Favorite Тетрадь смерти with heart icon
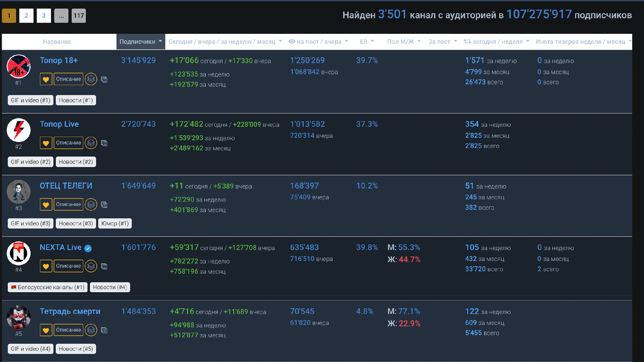Image resolution: width=644 pixels, height=362 pixels. (46, 330)
